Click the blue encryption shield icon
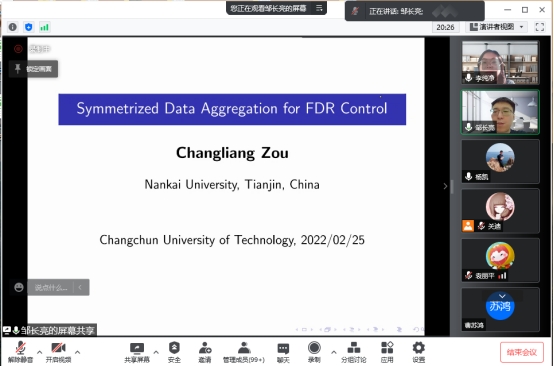 29,27
